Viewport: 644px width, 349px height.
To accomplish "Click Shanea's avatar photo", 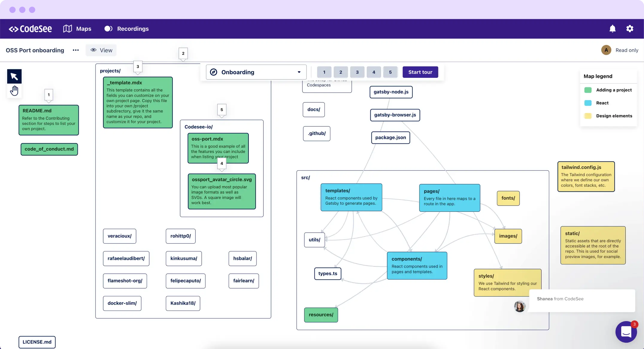I will click(x=520, y=306).
